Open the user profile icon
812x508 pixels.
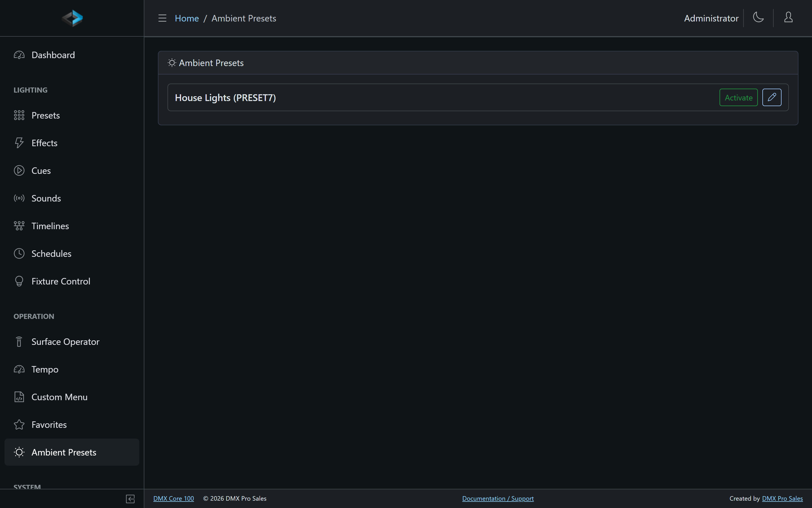point(788,17)
